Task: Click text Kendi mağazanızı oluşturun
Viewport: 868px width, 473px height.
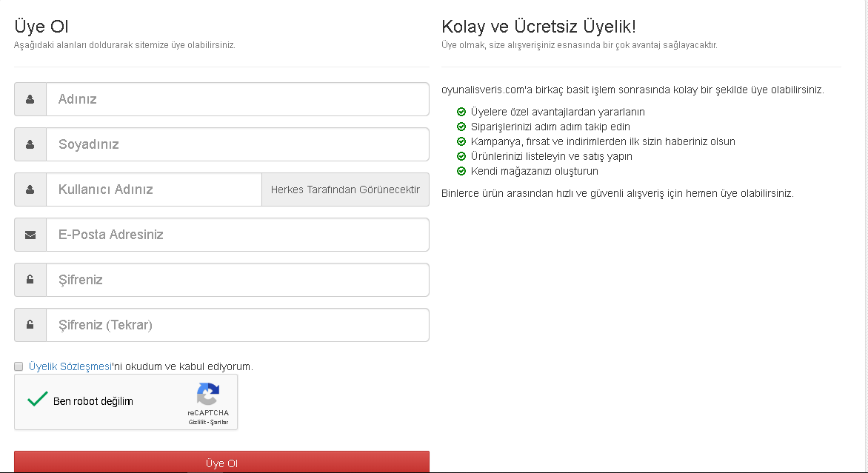Action: (534, 172)
